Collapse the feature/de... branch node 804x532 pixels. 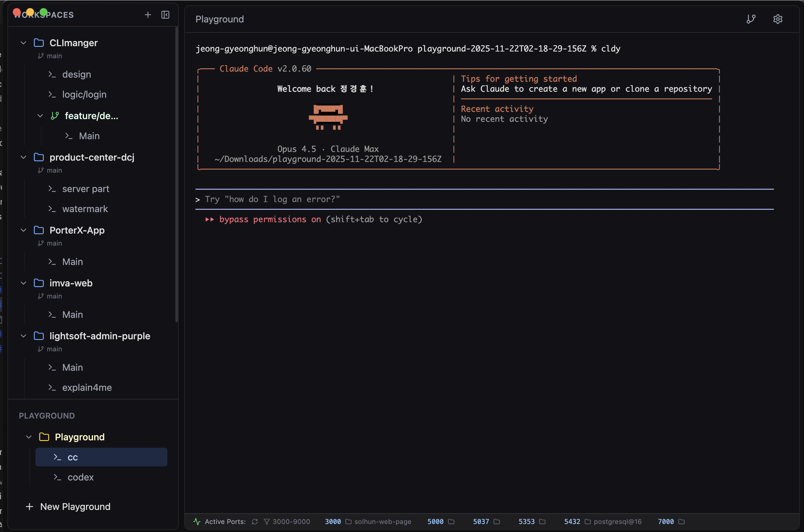click(40, 116)
